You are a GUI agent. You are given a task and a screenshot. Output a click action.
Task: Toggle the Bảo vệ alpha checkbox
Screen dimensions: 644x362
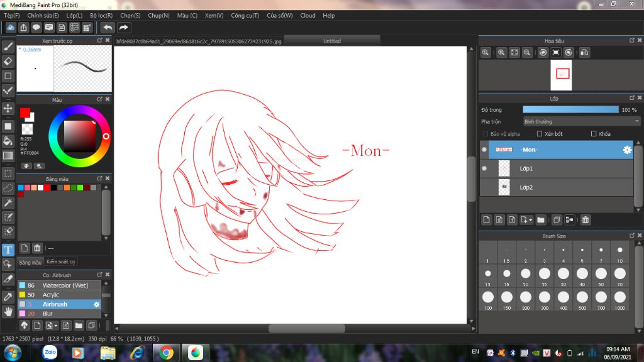(x=486, y=134)
